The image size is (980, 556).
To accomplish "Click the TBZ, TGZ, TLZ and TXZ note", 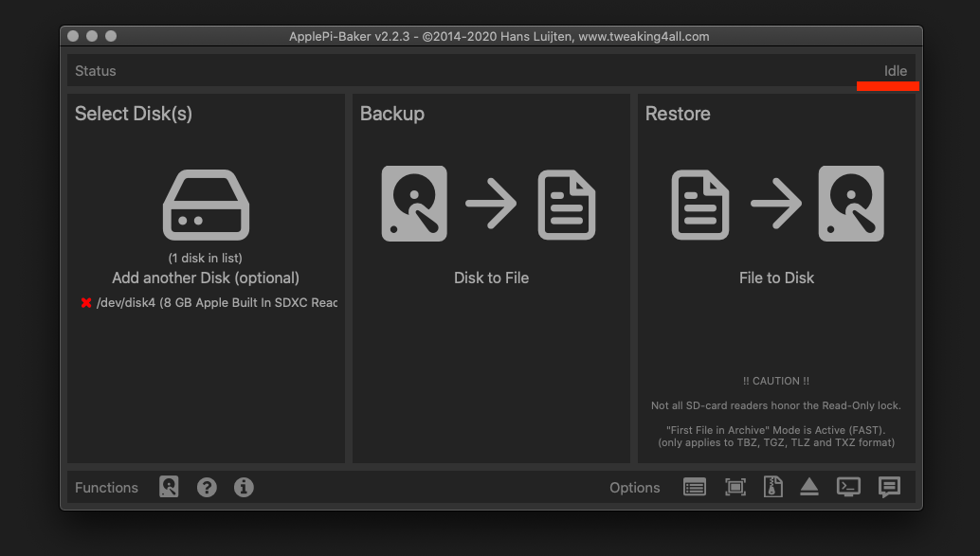I will (775, 442).
